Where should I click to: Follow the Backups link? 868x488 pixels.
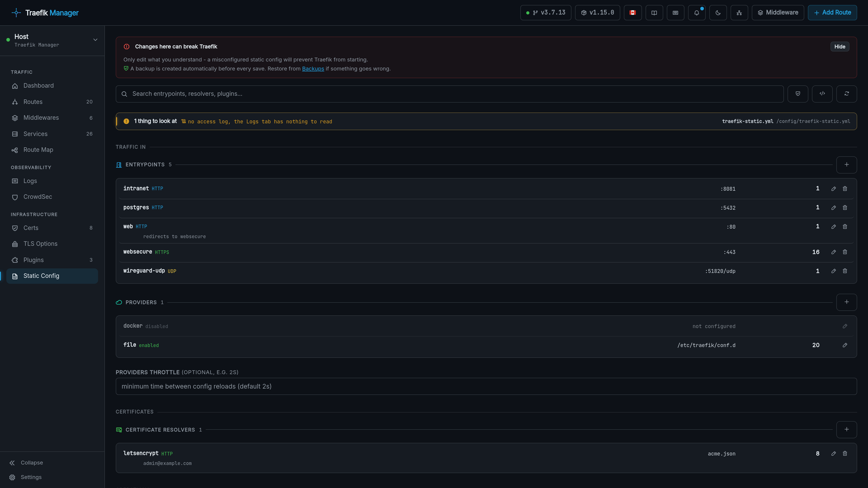pyautogui.click(x=313, y=69)
